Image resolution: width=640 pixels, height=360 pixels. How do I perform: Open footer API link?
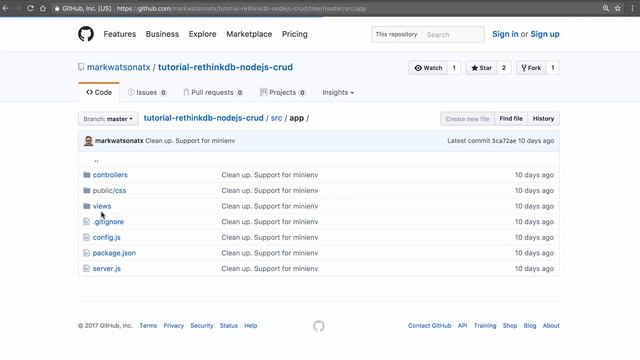click(462, 325)
